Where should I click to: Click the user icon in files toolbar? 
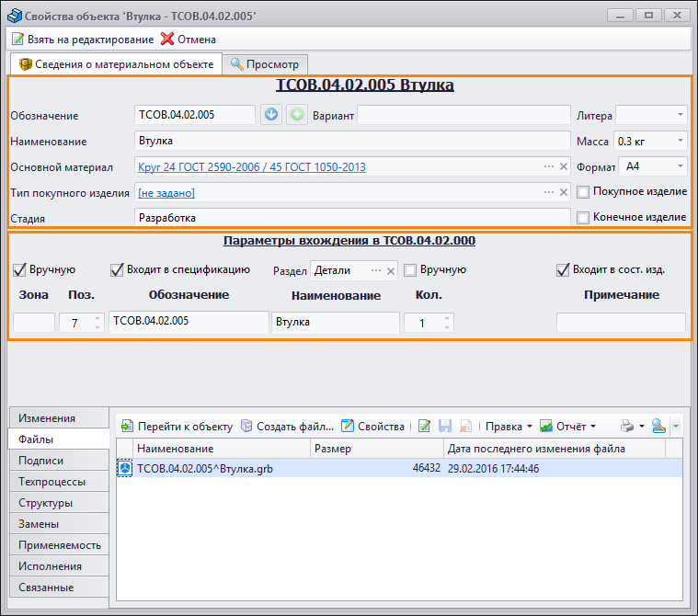pos(658,427)
